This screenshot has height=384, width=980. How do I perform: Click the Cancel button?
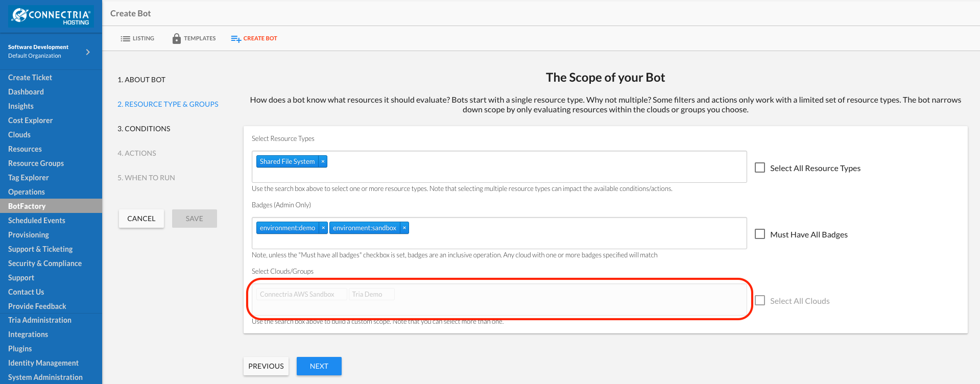(141, 219)
